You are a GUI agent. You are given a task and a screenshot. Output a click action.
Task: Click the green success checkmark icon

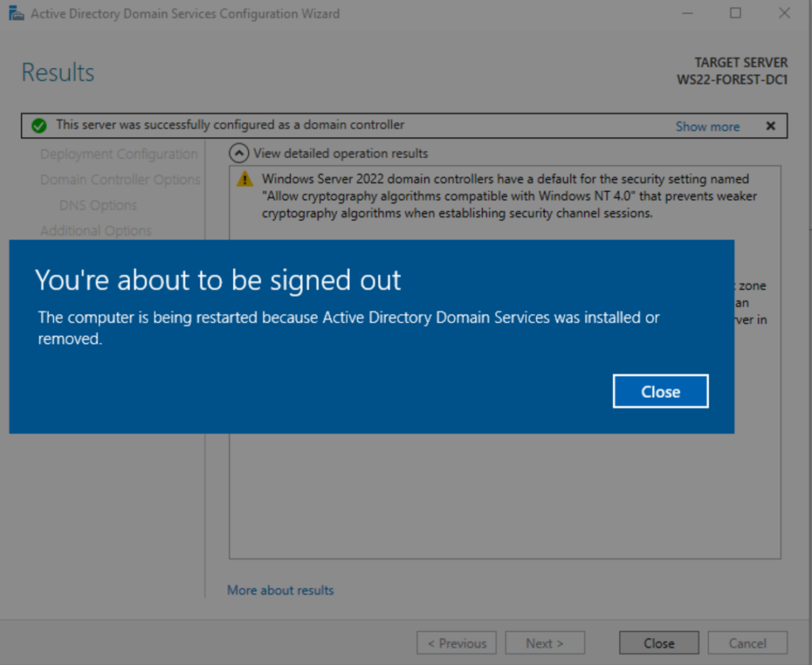[39, 126]
